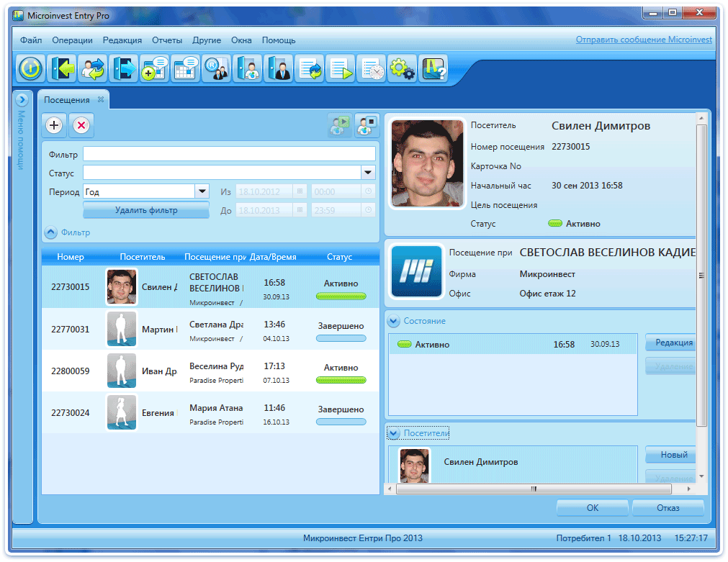728x562 pixels.
Task: Select visit row 22730024
Action: pos(210,412)
